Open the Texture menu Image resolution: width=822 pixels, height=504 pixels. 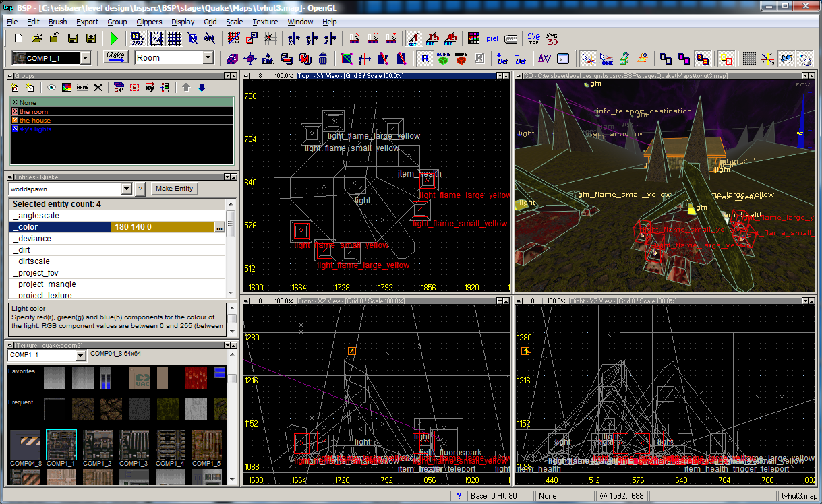(x=265, y=22)
